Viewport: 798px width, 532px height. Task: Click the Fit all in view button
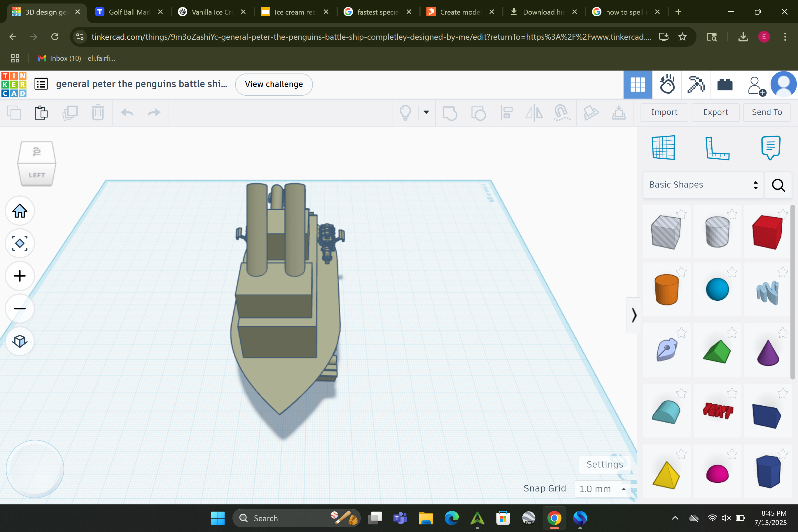pyautogui.click(x=20, y=243)
